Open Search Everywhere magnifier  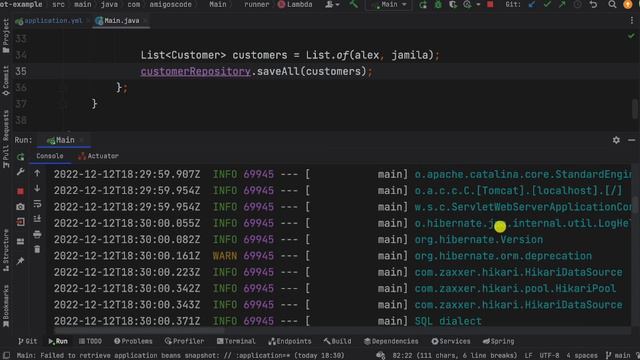[612, 4]
